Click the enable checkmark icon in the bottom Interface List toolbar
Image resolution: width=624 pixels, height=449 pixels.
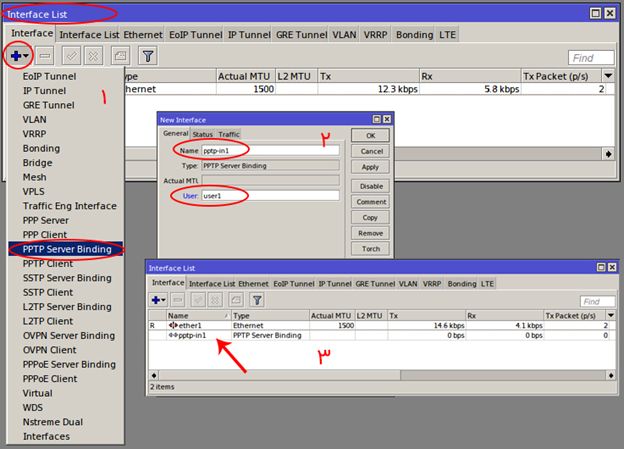(196, 299)
